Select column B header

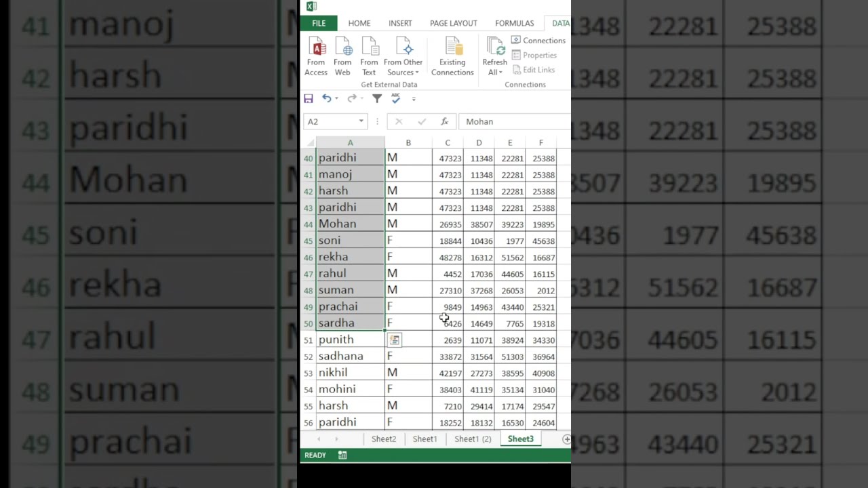click(x=408, y=142)
